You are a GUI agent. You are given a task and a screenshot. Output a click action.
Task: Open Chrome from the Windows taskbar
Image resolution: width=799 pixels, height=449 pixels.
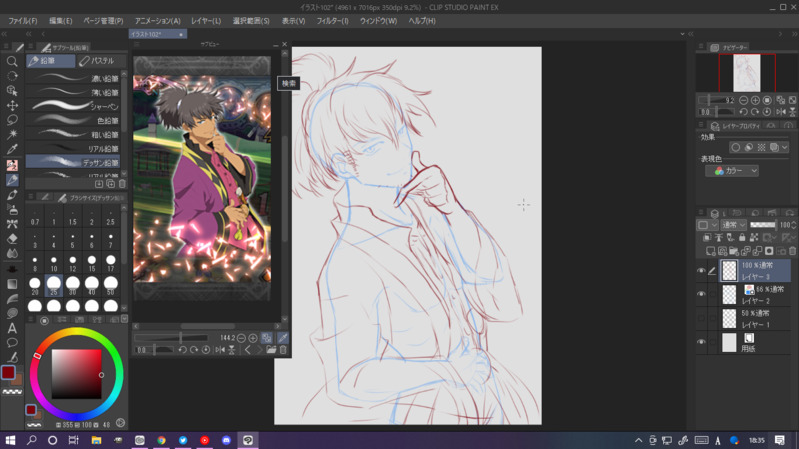(161, 440)
